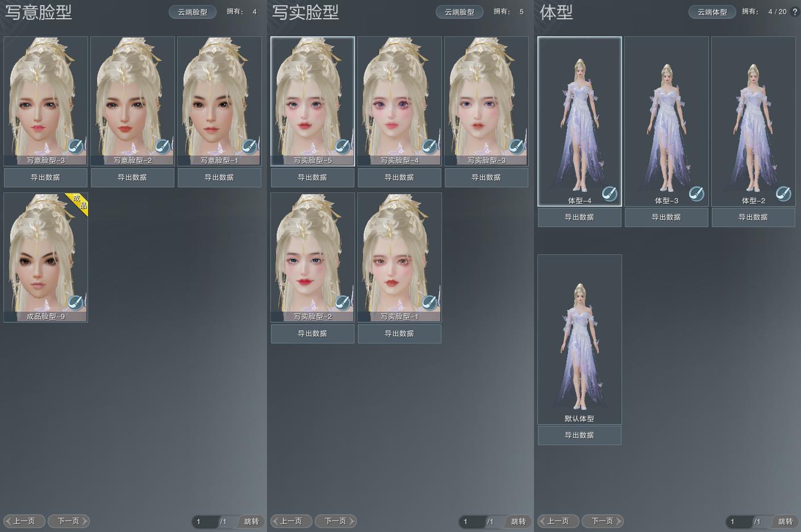Click 跳转 in the 写实脸型 panel
Screen dimensions: 801x532
518,521
